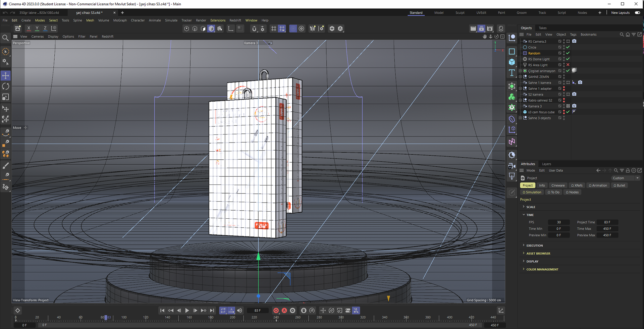The width and height of the screenshot is (644, 329).
Task: Select the Move tool in left toolbar
Action: coord(6,75)
